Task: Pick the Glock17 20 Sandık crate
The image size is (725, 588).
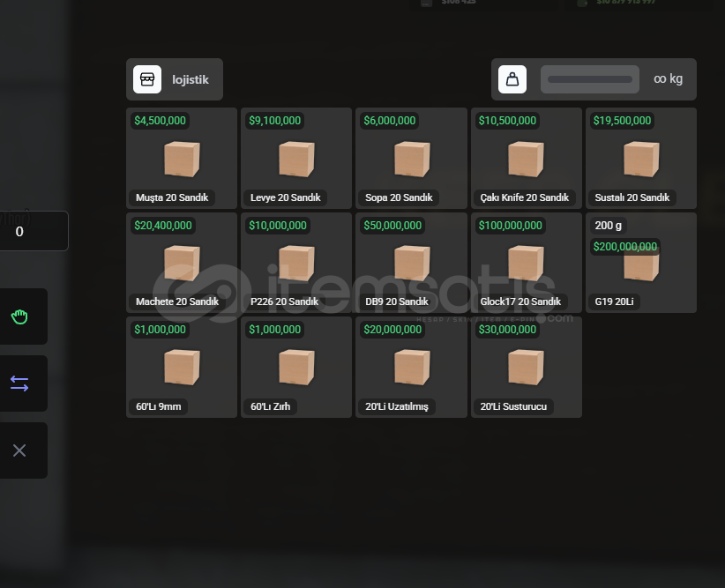Action: pyautogui.click(x=526, y=263)
